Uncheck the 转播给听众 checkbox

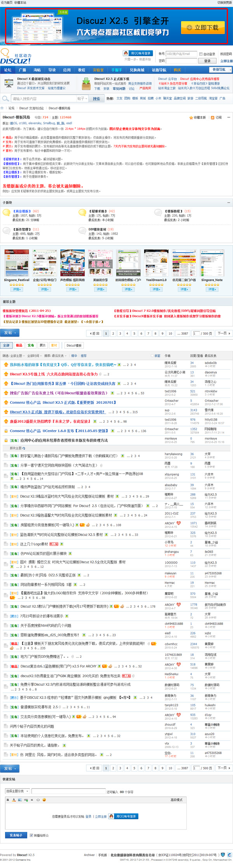pyautogui.click(x=31, y=835)
